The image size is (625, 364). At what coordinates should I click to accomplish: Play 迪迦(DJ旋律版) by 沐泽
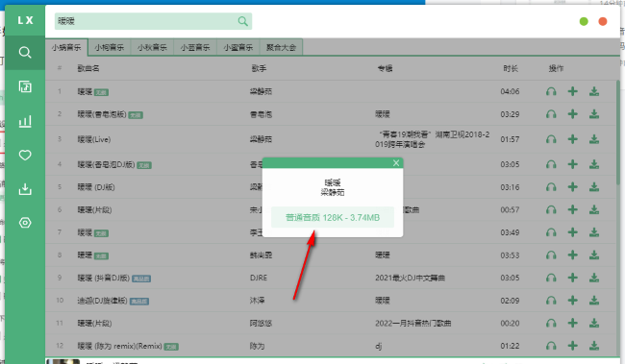point(551,301)
